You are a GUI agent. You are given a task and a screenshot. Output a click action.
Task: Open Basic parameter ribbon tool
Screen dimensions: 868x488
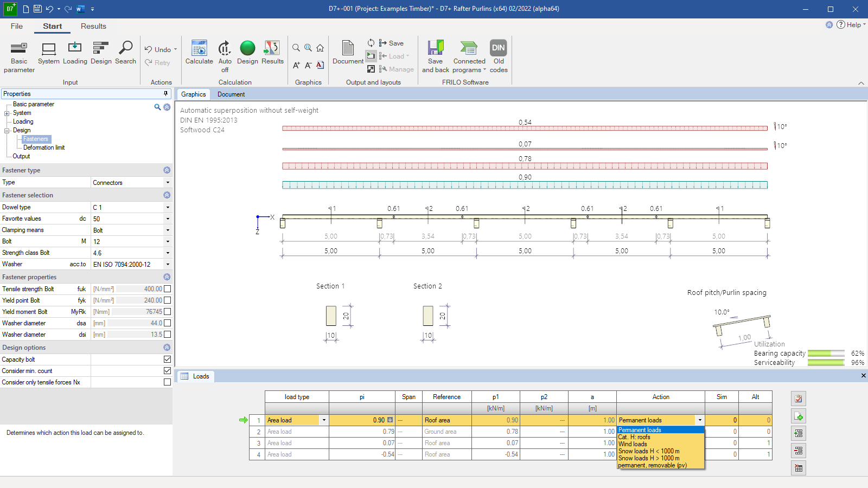point(19,56)
